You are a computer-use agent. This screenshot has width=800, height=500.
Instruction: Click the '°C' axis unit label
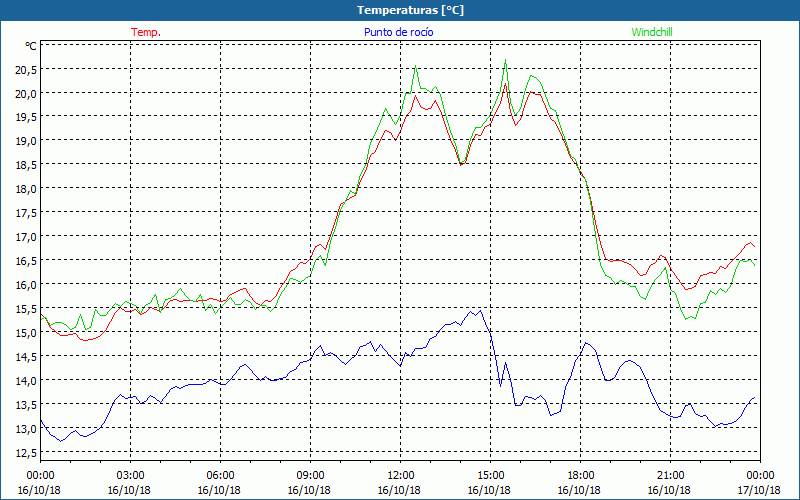pos(31,46)
